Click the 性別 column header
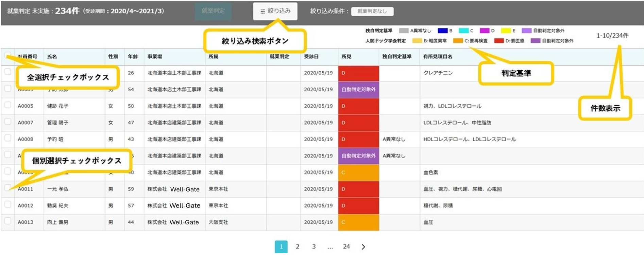Viewport: 644px width, 255px height. pyautogui.click(x=113, y=57)
